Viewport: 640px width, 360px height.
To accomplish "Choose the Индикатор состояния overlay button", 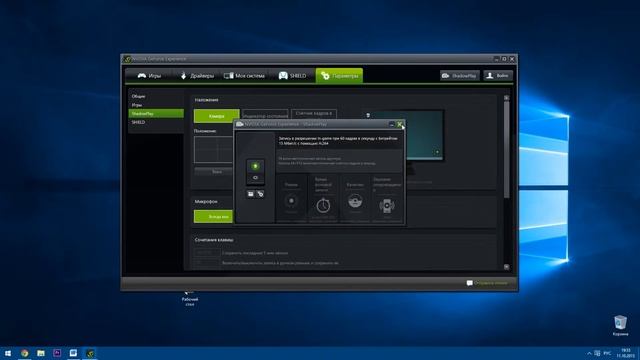I will [265, 115].
